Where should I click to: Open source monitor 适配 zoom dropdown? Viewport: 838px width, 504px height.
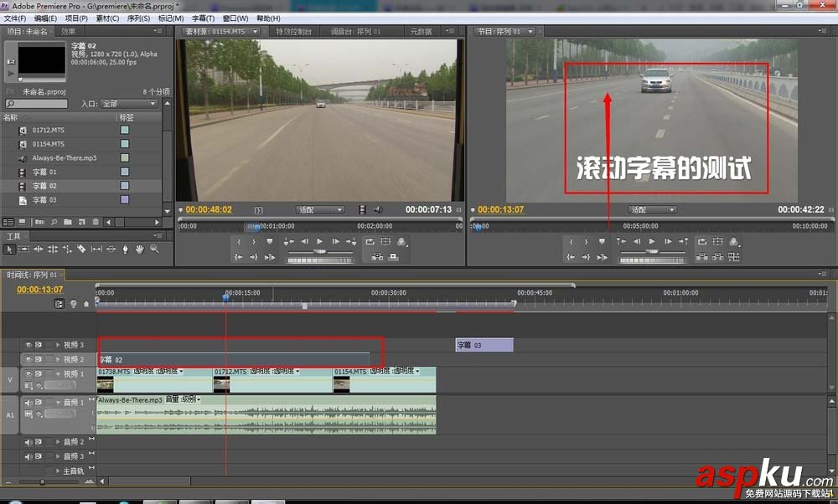(319, 210)
